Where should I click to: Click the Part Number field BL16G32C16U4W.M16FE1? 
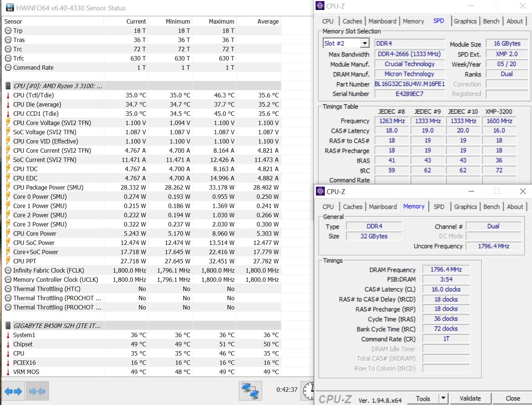[410, 84]
